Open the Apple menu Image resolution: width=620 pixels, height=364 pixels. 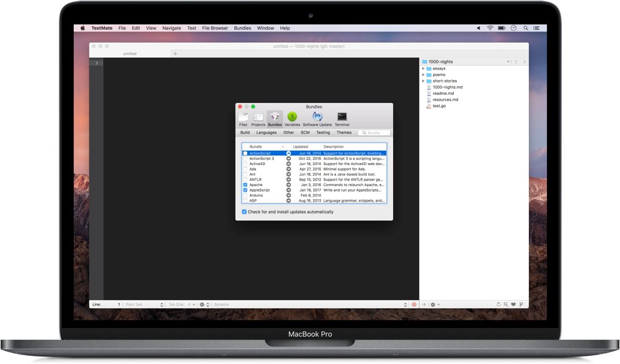pos(83,28)
